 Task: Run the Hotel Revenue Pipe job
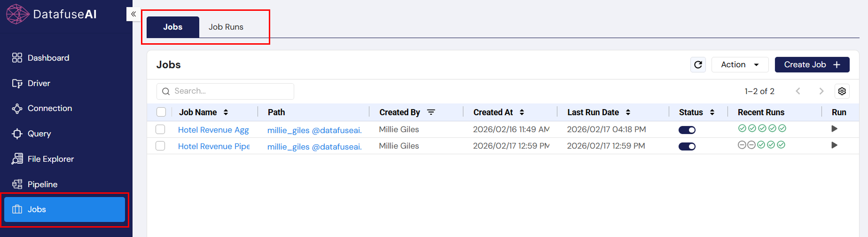tap(834, 145)
